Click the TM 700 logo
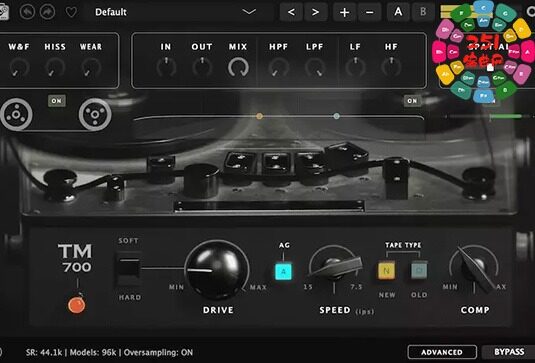This screenshot has width=535, height=363. click(x=75, y=258)
